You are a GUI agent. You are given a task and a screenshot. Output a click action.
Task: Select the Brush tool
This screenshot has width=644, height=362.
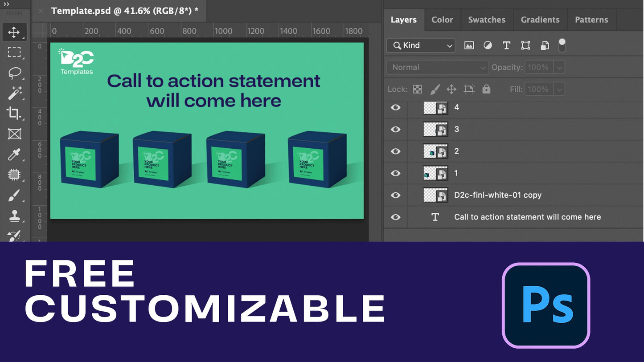14,195
